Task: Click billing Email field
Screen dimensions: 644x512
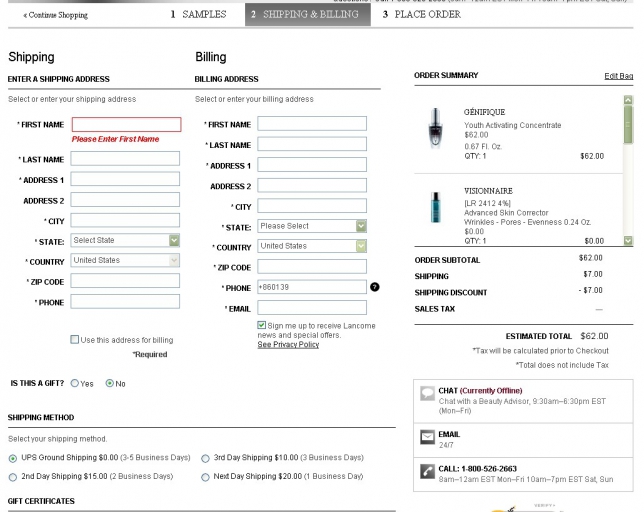Action: [x=312, y=308]
